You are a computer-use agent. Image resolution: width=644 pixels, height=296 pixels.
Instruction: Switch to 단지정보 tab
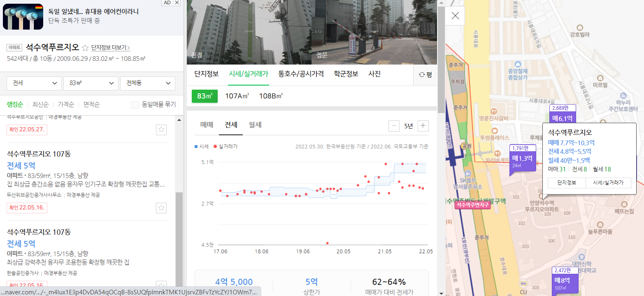click(207, 74)
